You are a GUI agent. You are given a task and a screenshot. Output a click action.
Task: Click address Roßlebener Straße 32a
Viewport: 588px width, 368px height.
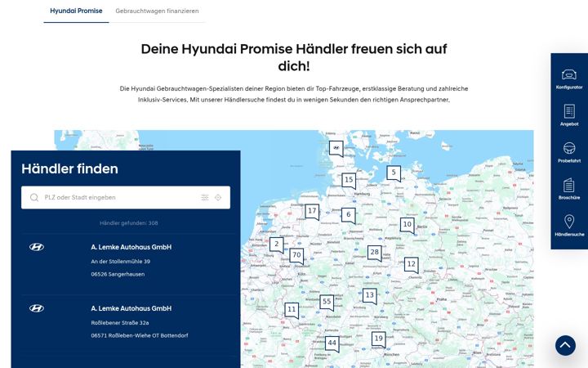tap(120, 322)
